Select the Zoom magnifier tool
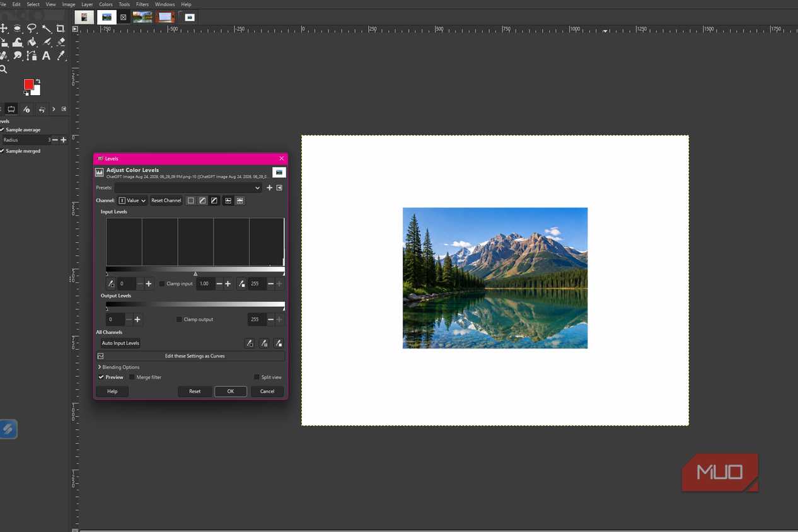The width and height of the screenshot is (798, 532). [x=3, y=69]
